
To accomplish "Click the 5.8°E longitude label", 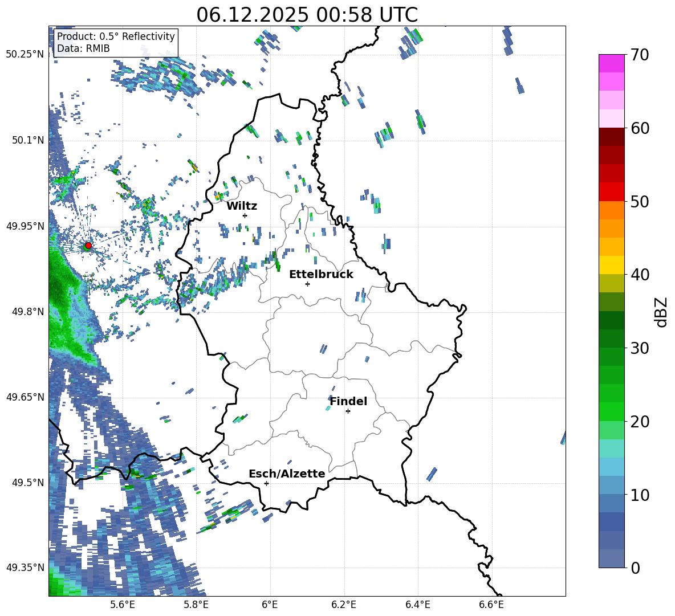I will pos(196,605).
